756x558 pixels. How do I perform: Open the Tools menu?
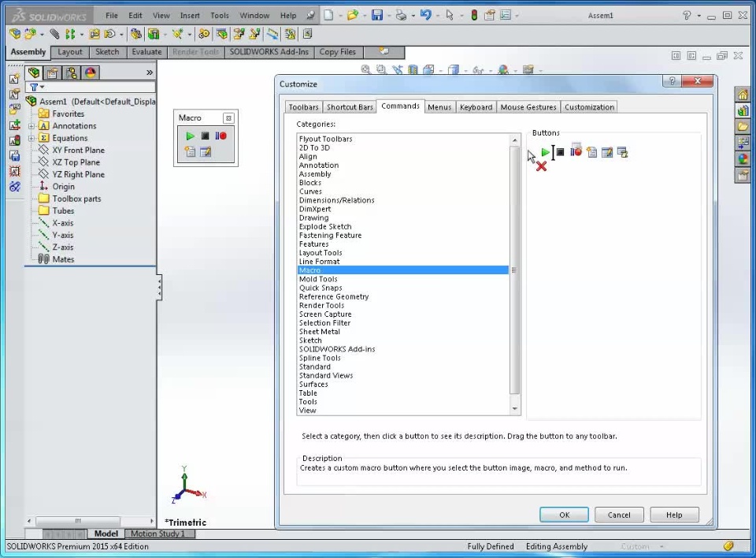click(220, 16)
